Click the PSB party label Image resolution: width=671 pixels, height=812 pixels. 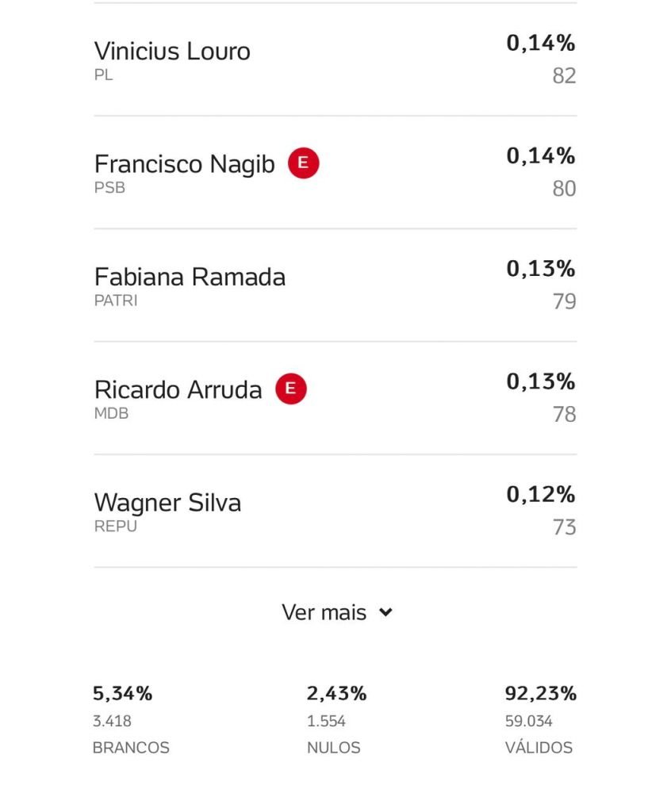[109, 187]
